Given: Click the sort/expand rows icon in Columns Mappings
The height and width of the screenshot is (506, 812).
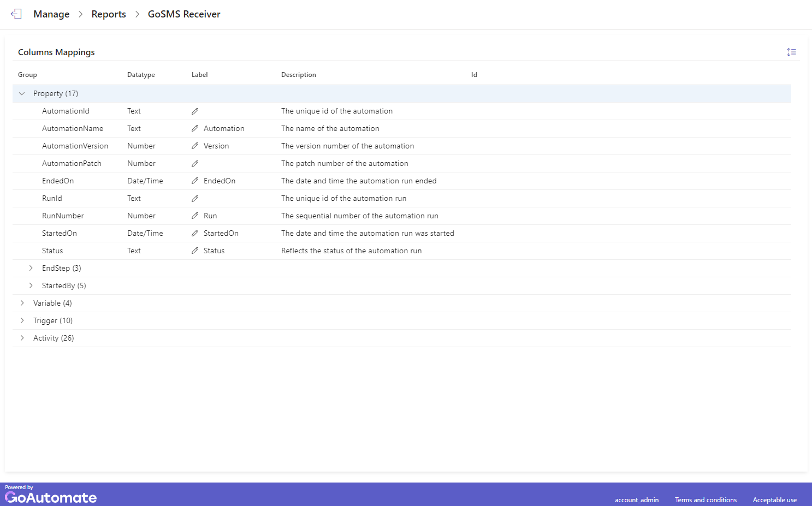Looking at the screenshot, I should pos(791,52).
